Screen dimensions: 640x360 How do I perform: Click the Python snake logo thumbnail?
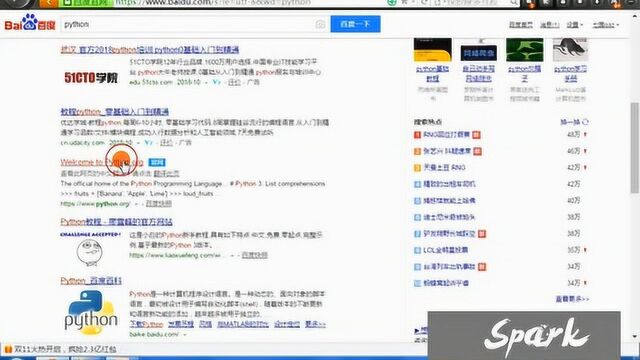[x=91, y=312]
